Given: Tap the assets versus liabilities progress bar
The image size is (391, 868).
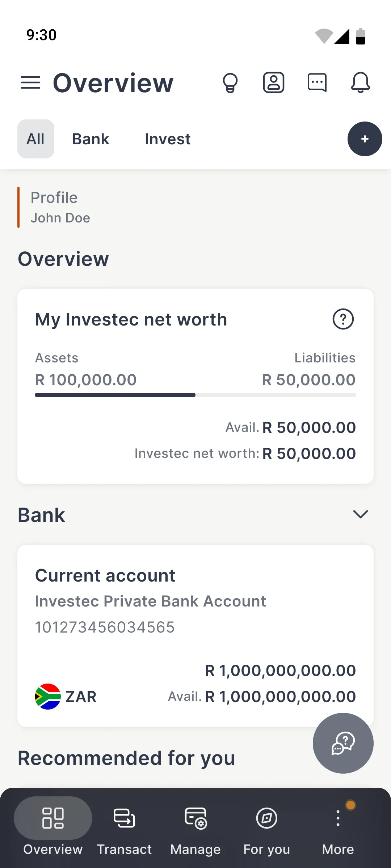Looking at the screenshot, I should pyautogui.click(x=195, y=395).
